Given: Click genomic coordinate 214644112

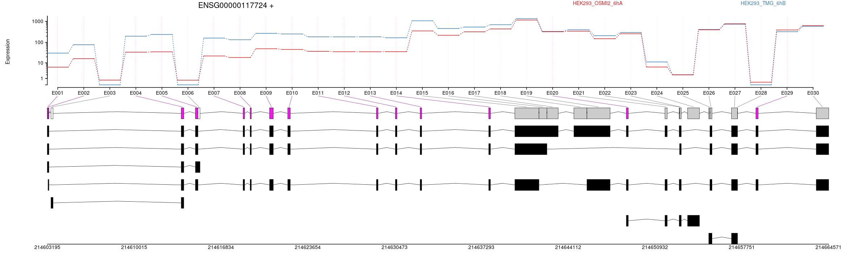Looking at the screenshot, I should coord(568,248).
